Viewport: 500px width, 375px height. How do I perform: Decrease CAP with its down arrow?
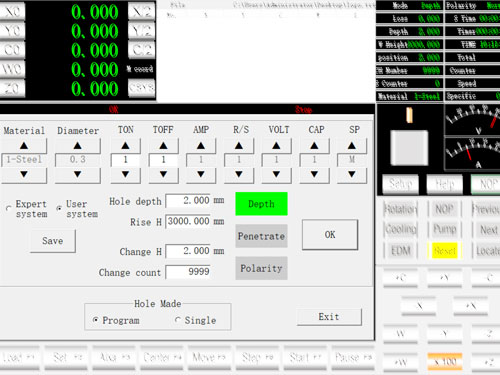[314, 174]
